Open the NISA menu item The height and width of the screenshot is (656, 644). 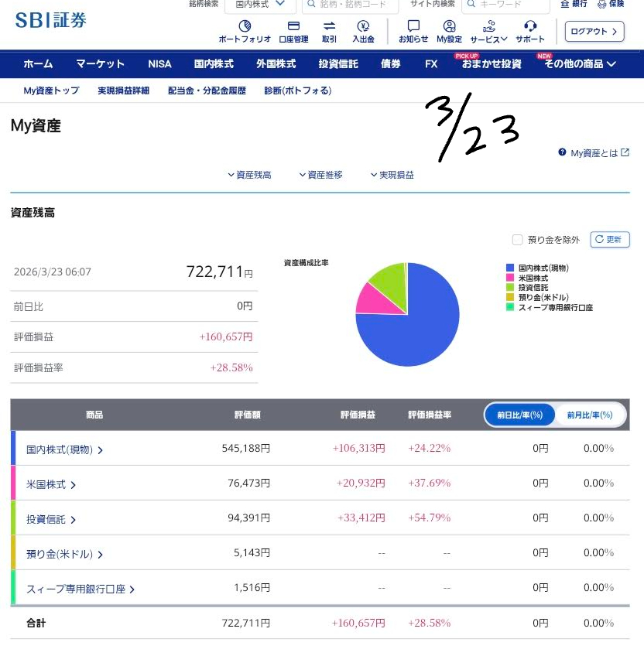click(159, 64)
